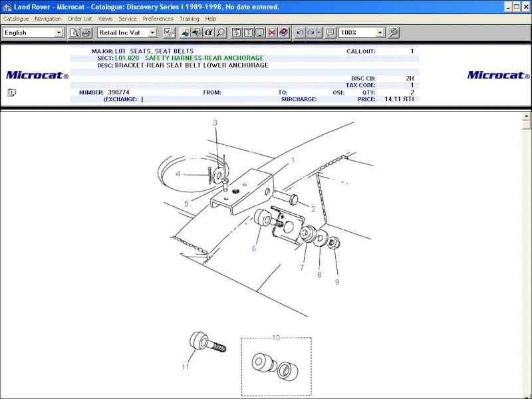Click the second add-to-order icon beside alpha
This screenshot has width=532, height=399.
click(197, 33)
